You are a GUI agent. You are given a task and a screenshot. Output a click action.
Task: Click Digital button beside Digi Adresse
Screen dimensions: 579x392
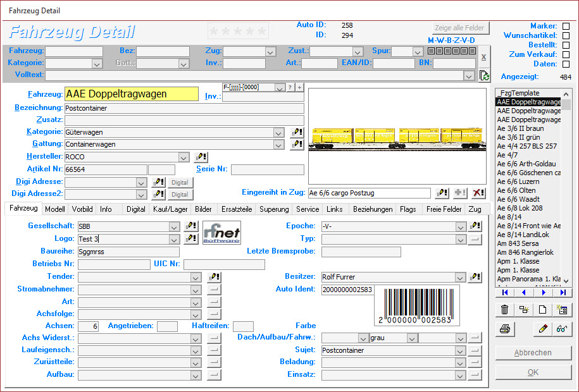pyautogui.click(x=180, y=182)
